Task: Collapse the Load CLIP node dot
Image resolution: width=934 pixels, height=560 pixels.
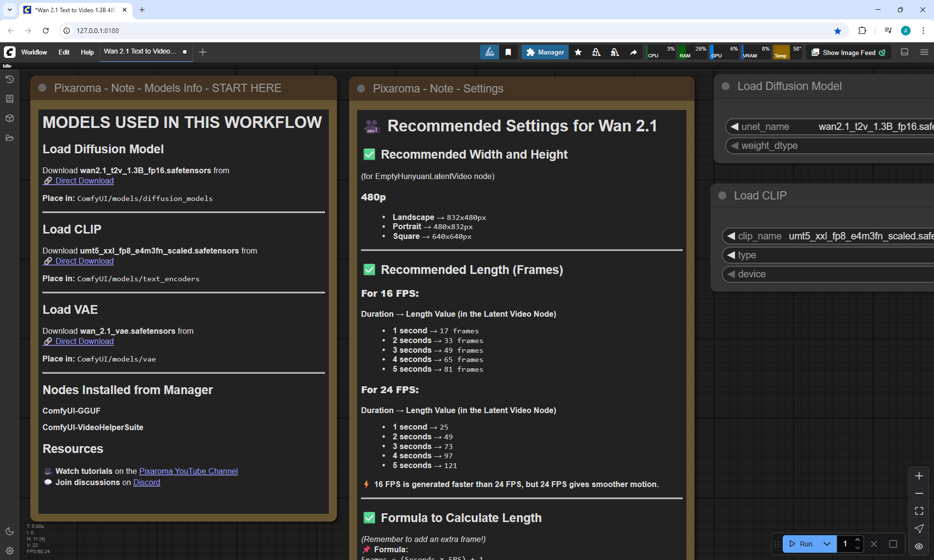Action: [x=722, y=196]
